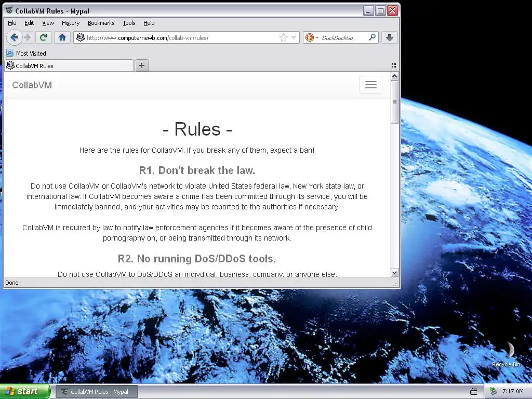
Task: Minimize the Mypal window
Action: pos(368,11)
